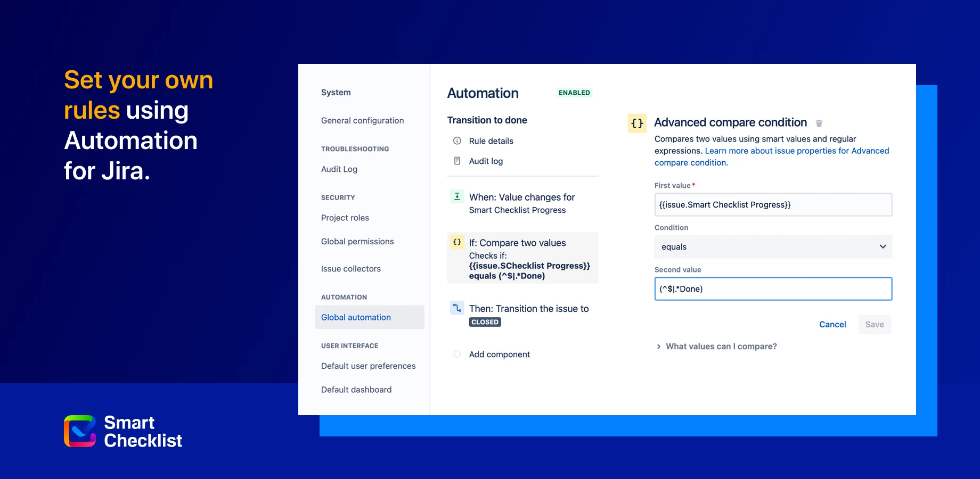980x479 pixels.
Task: Delete the condition using the trash icon
Action: [x=819, y=123]
